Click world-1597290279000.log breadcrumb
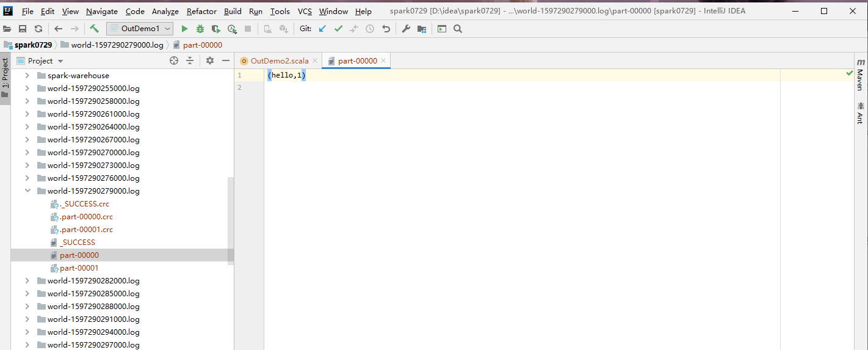The height and width of the screenshot is (350, 868). [x=112, y=45]
